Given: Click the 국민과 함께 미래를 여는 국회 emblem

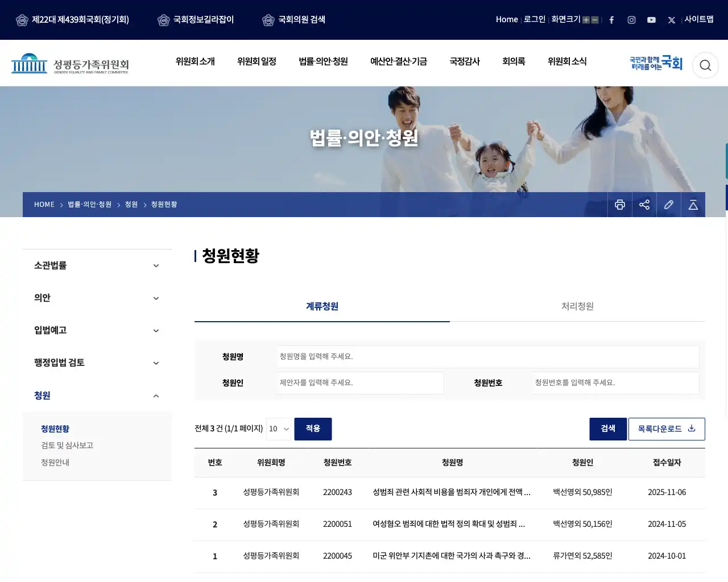Looking at the screenshot, I should (x=656, y=63).
